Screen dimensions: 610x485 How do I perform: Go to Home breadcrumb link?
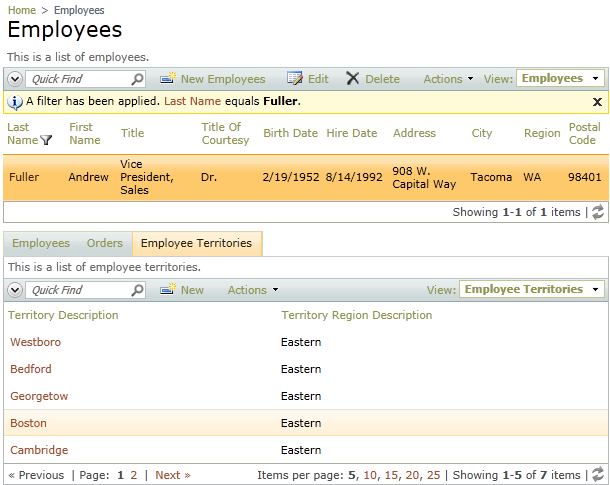click(x=22, y=10)
